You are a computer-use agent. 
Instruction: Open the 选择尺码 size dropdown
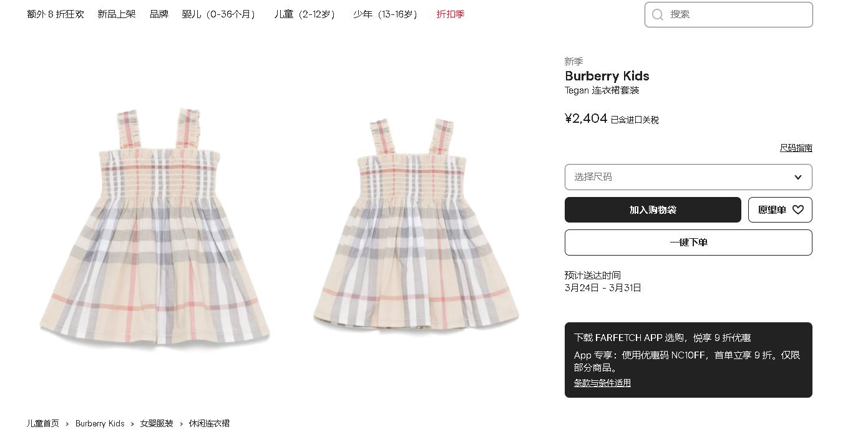coord(688,177)
